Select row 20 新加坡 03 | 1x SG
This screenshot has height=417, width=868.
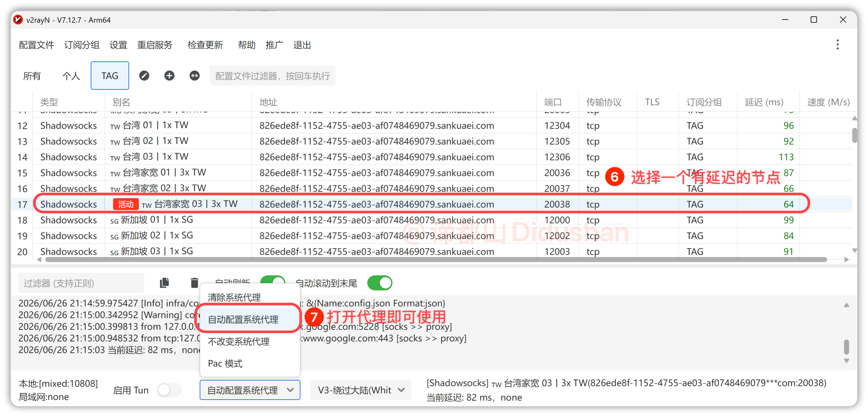point(431,251)
